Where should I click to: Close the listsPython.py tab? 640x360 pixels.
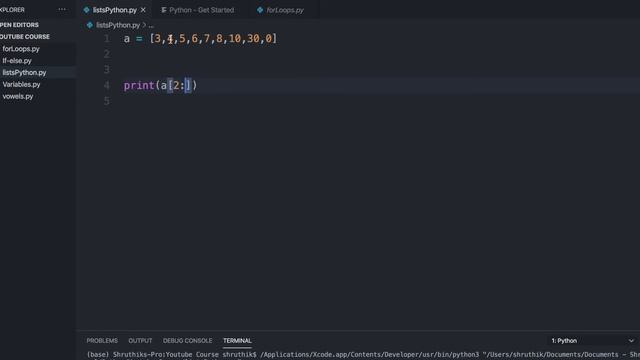[x=143, y=10]
